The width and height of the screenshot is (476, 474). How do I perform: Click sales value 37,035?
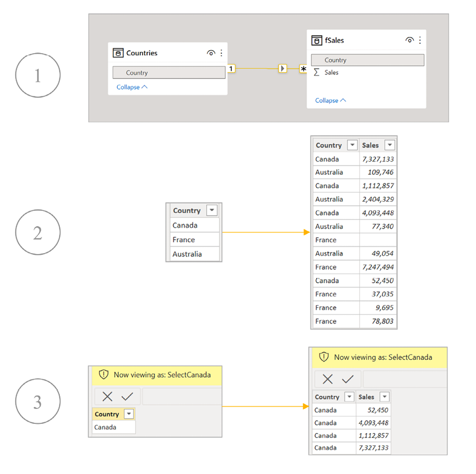pyautogui.click(x=383, y=294)
